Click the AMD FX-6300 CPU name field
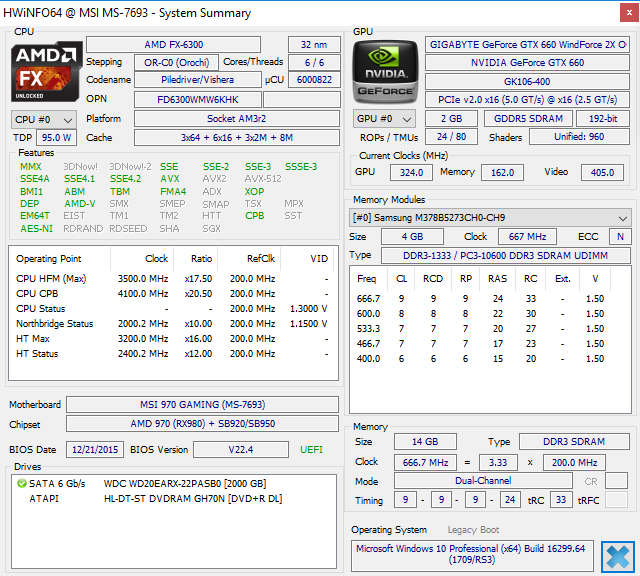 coord(173,44)
